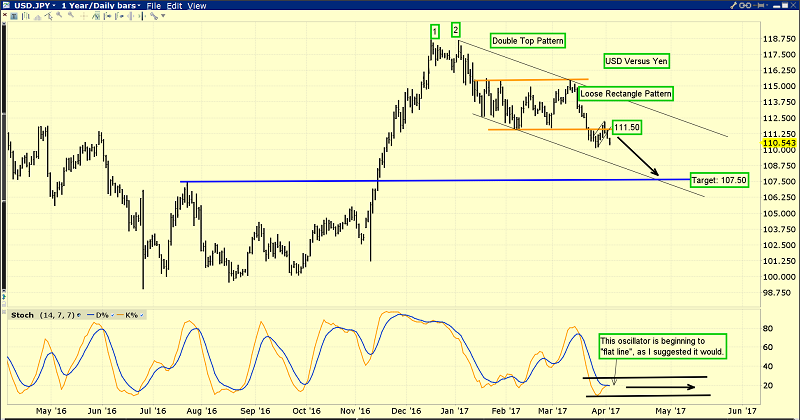The image size is (800, 420).
Task: Click the Stoch (14, 7, 7) edit icon
Action: point(80,316)
